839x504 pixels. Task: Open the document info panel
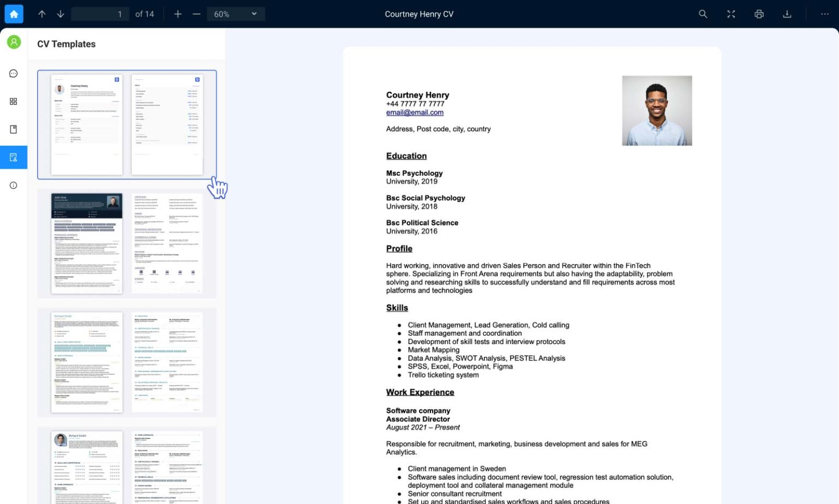click(x=13, y=185)
